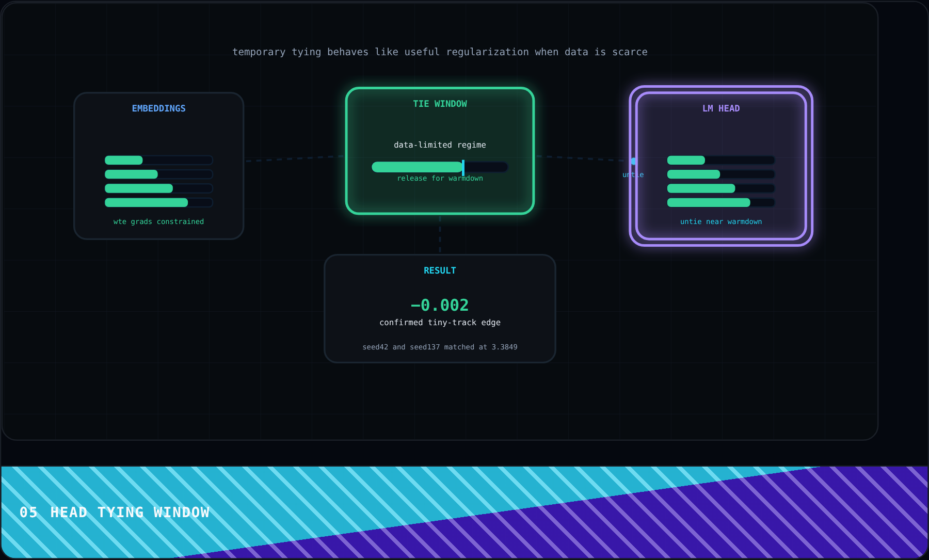Click the TIE WINDOW node heading

(x=440, y=104)
